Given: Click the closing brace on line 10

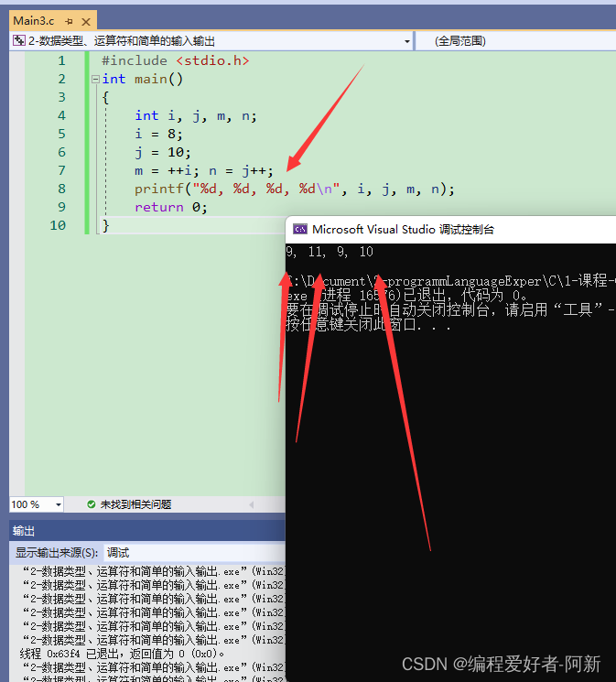Looking at the screenshot, I should (105, 226).
